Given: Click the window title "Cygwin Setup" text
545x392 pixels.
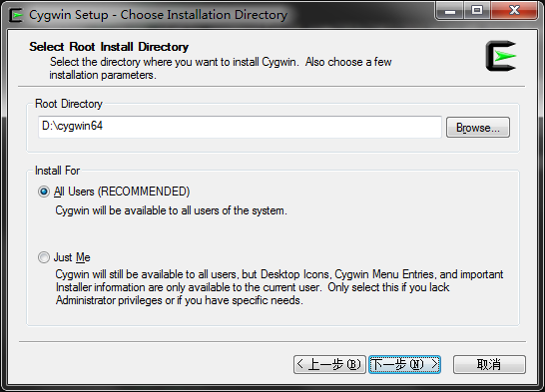Looking at the screenshot, I should tap(69, 15).
